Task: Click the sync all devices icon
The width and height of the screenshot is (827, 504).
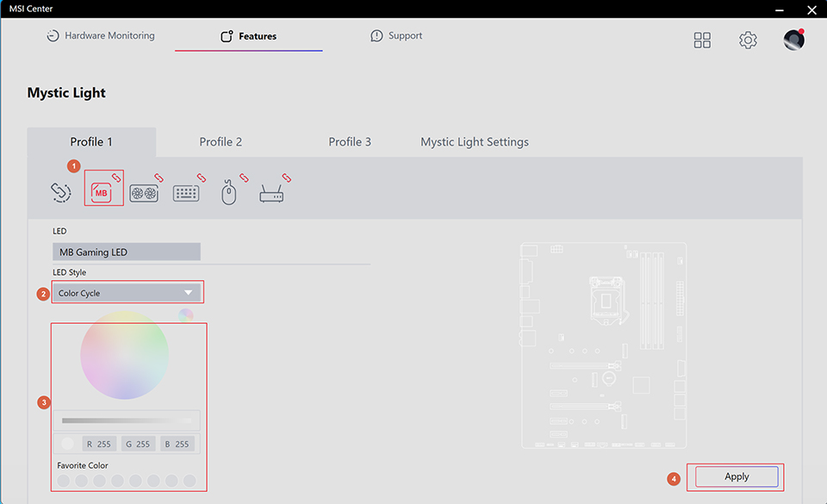Action: click(x=60, y=192)
